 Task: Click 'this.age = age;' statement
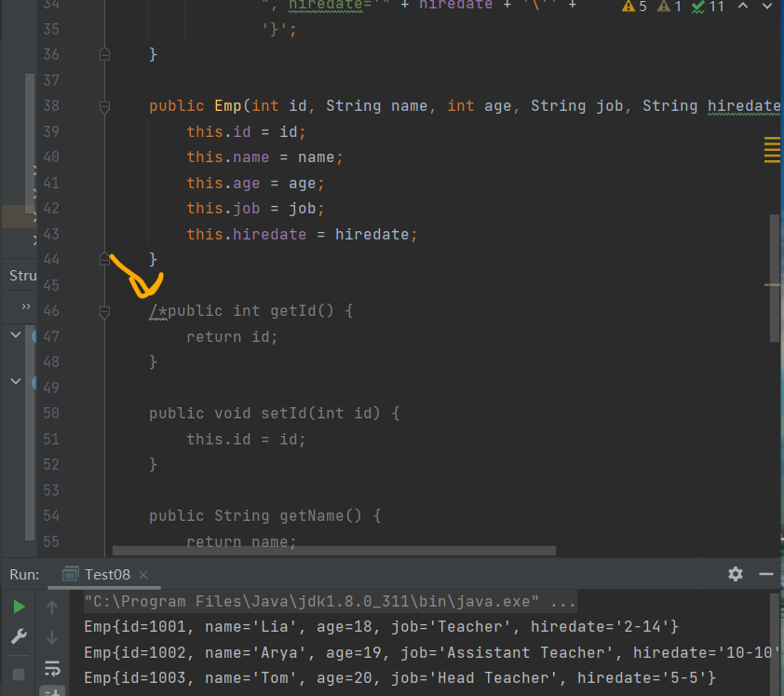click(255, 184)
